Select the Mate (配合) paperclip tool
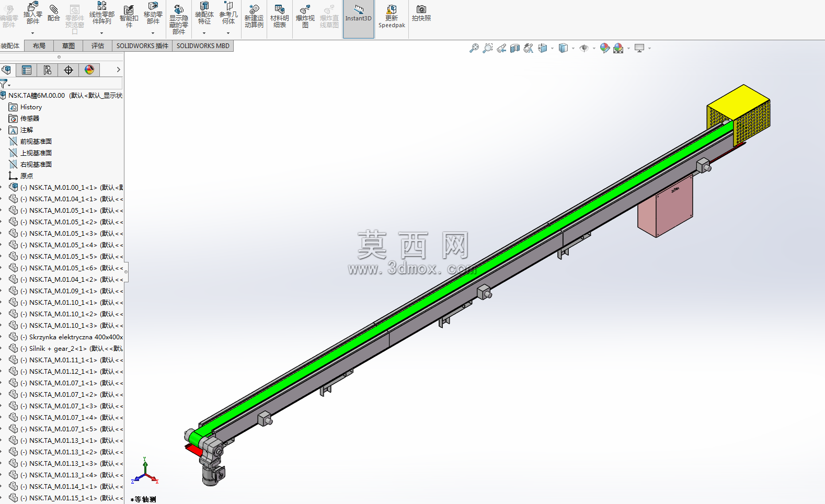Image resolution: width=825 pixels, height=504 pixels. pos(53,13)
